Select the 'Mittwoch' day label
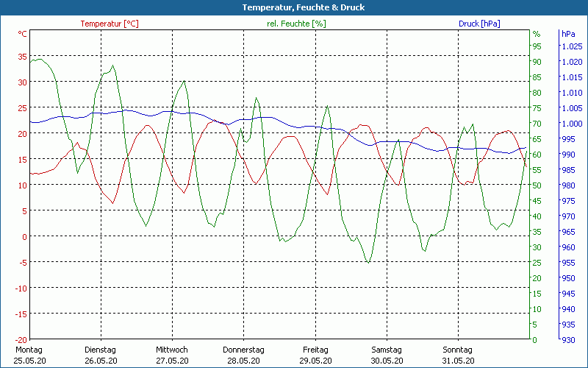This screenshot has width=588, height=368. [172, 350]
